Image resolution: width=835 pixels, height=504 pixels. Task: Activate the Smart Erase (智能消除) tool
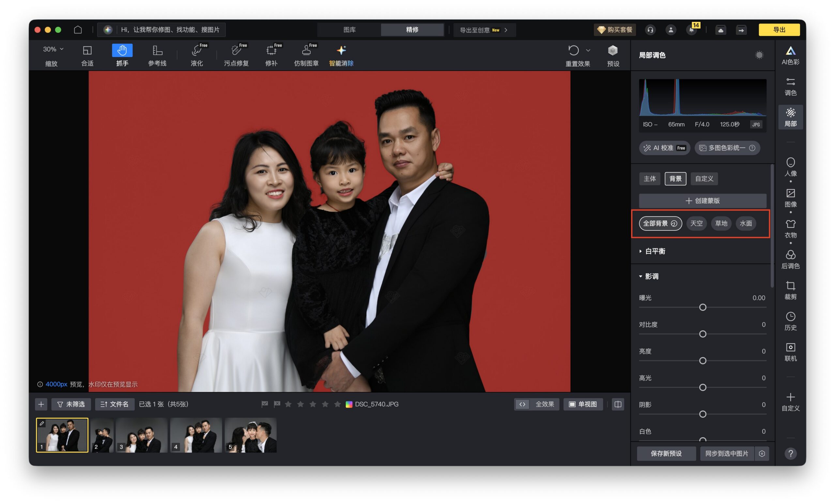point(341,55)
